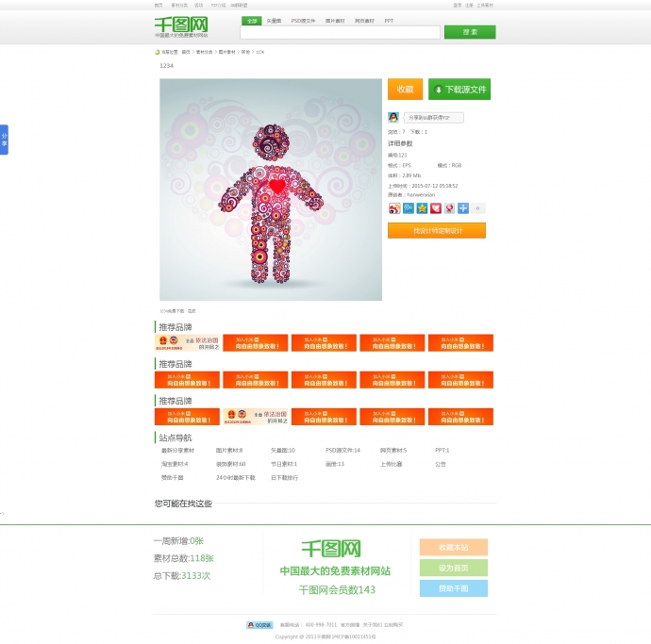Image resolution: width=651 pixels, height=644 pixels.
Task: Select the PSD源文件 search tab
Action: pyautogui.click(x=303, y=21)
